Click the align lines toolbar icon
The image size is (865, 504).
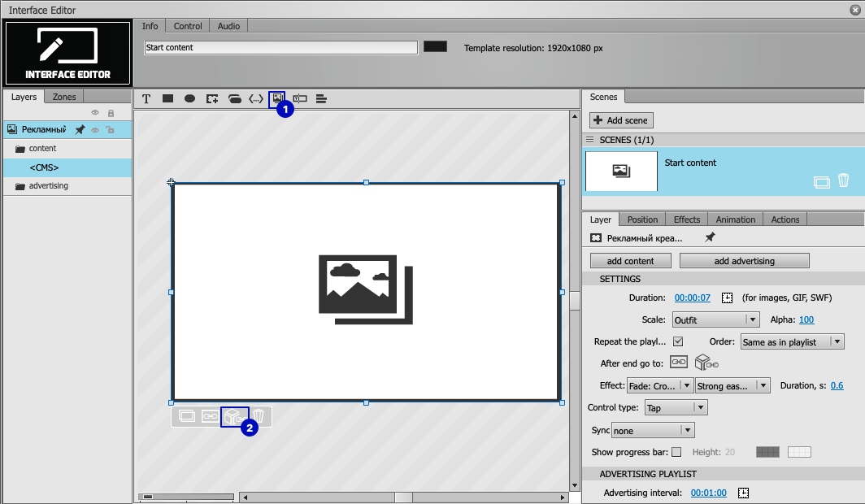321,98
